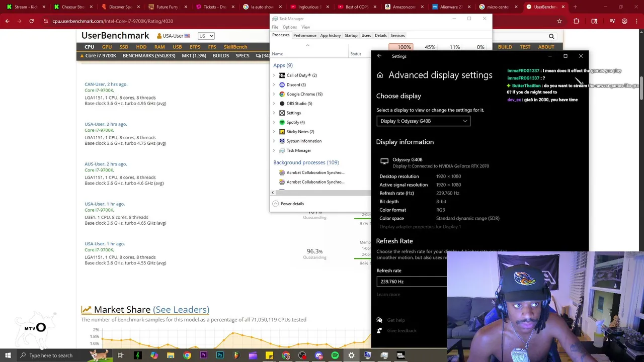Open Google Chrome from the taskbar
The image size is (644, 362).
pyautogui.click(x=187, y=355)
